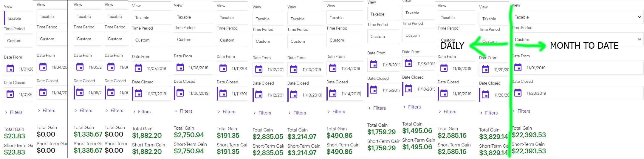This screenshot has width=644, height=159.
Task: Open the calendar icon for Date Closed 11/12
Action: (259, 95)
